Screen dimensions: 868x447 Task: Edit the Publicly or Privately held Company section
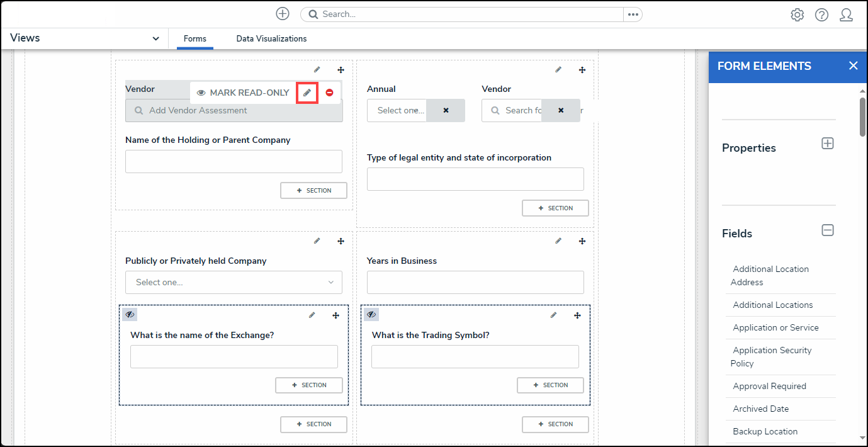(x=317, y=241)
